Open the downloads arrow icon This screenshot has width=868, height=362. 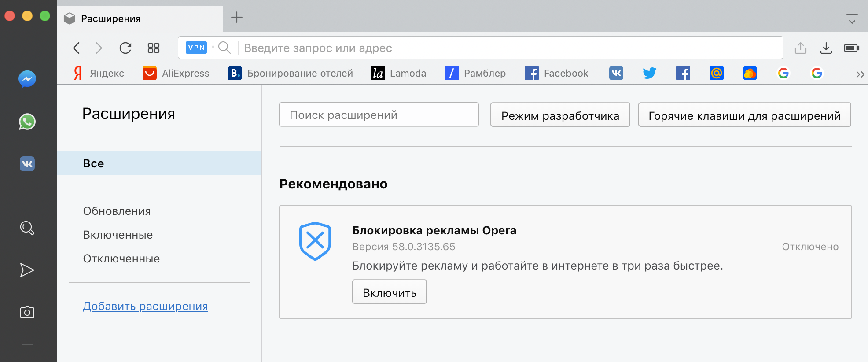(826, 48)
